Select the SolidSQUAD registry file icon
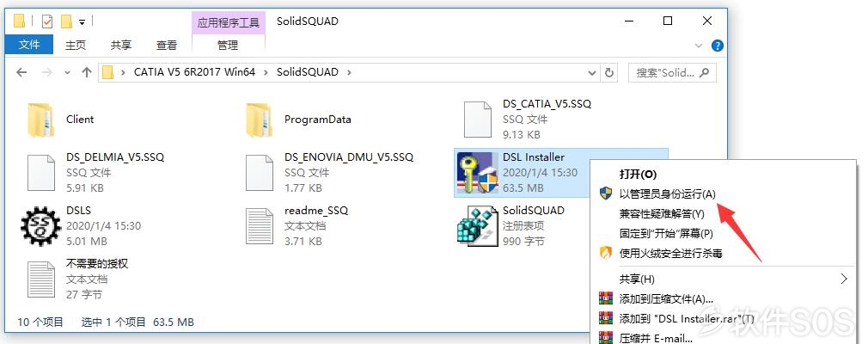868x344 pixels. coord(477,226)
